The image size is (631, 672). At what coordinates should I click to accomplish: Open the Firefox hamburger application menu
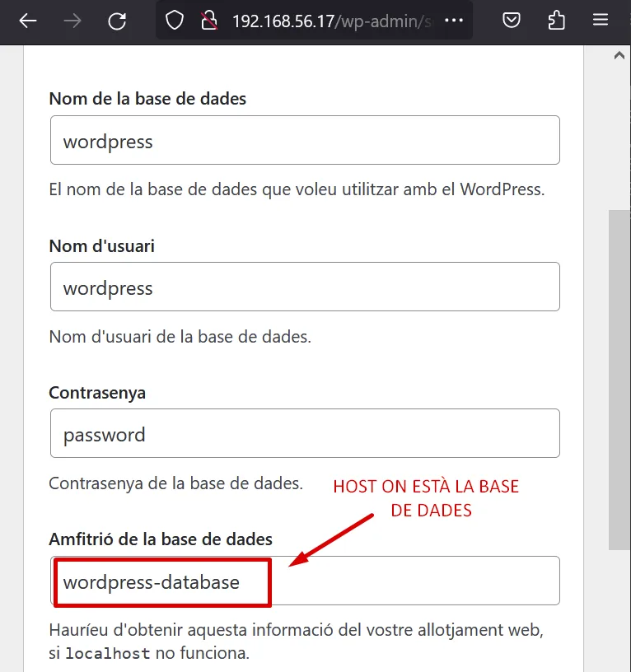pos(601,21)
